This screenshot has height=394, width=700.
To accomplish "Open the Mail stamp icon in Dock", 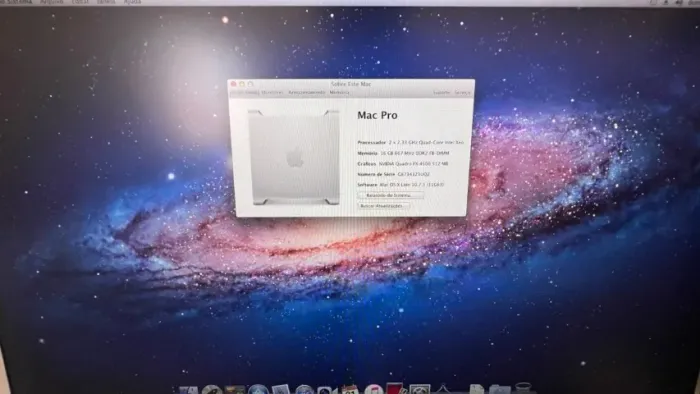I will [x=281, y=390].
